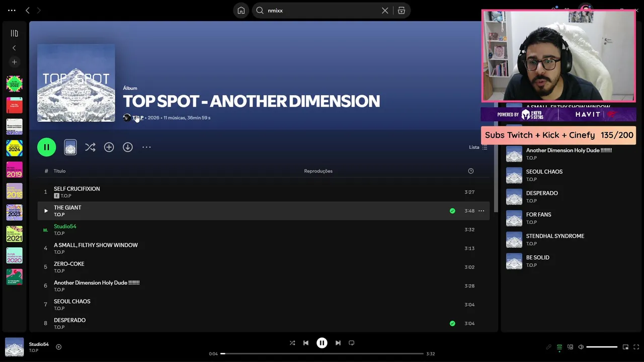Select track A SMALL, FILTHY SHOW WINDOW
Image resolution: width=644 pixels, height=362 pixels.
263,248
